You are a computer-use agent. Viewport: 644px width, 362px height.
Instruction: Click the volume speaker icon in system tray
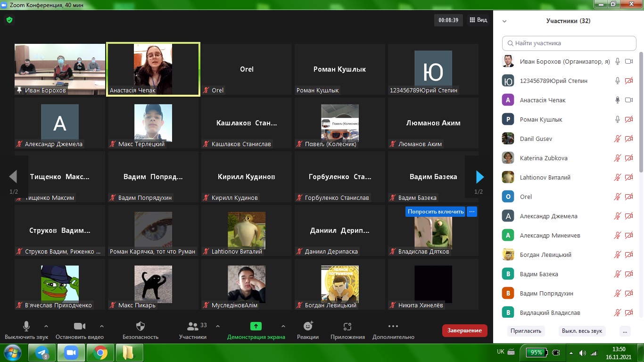[x=583, y=353]
